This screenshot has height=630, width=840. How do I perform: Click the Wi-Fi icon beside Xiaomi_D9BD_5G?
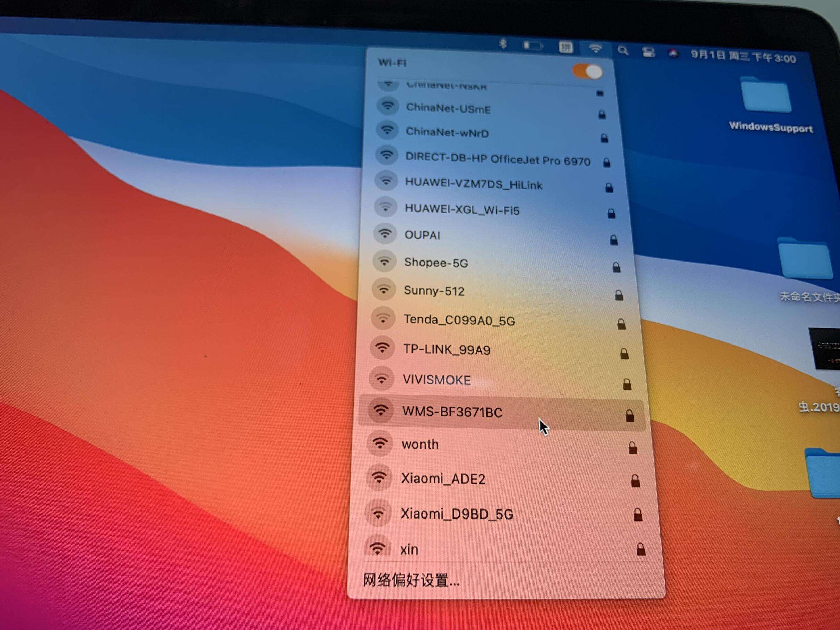coord(378,513)
